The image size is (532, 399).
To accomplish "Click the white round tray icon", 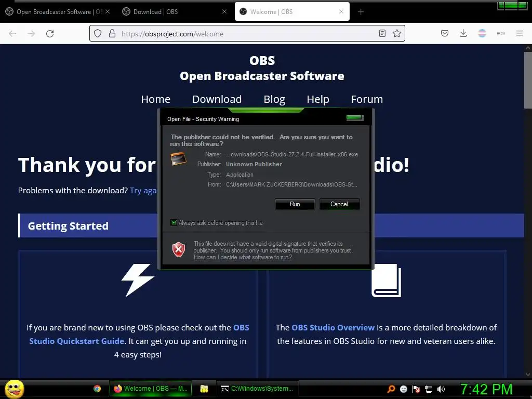I will tap(404, 389).
